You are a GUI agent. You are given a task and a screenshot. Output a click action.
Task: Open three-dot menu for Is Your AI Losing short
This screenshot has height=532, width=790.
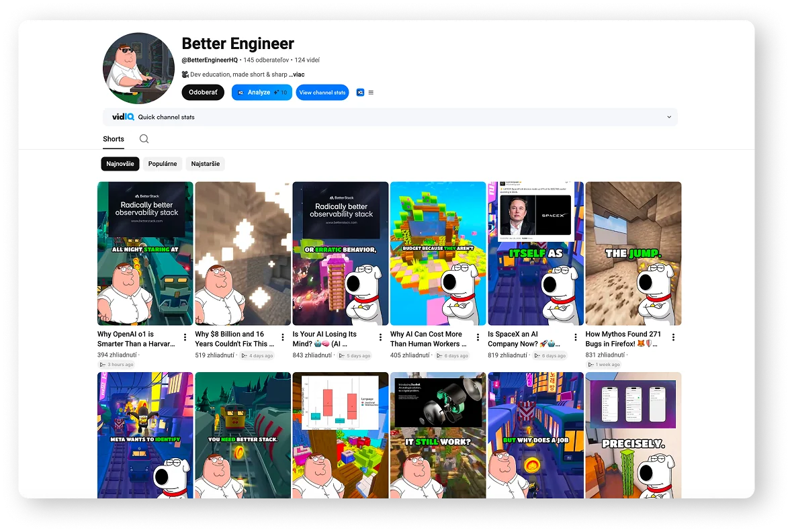coord(380,337)
